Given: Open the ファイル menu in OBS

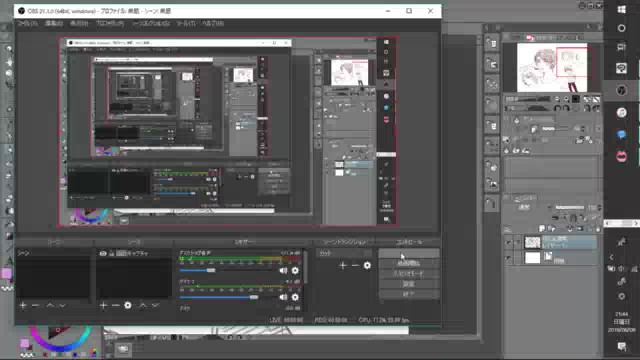Looking at the screenshot, I should (x=28, y=24).
